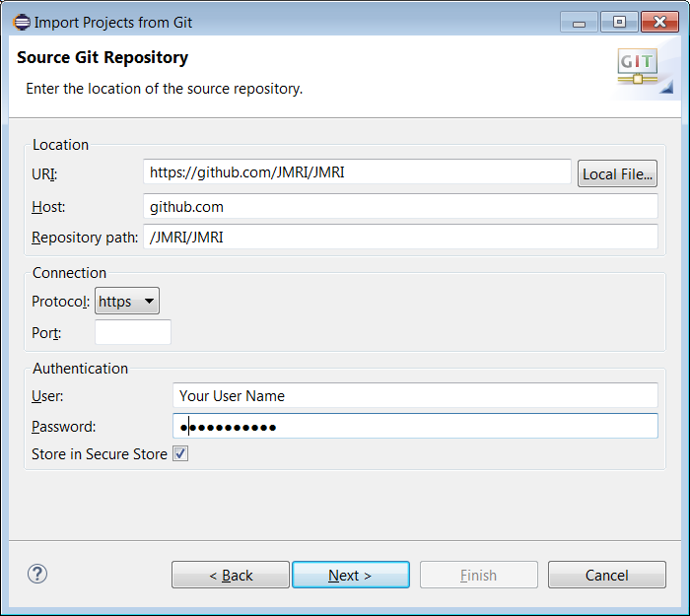Select the Repository path field
Screen dimensions: 690x616
[x=399, y=238]
